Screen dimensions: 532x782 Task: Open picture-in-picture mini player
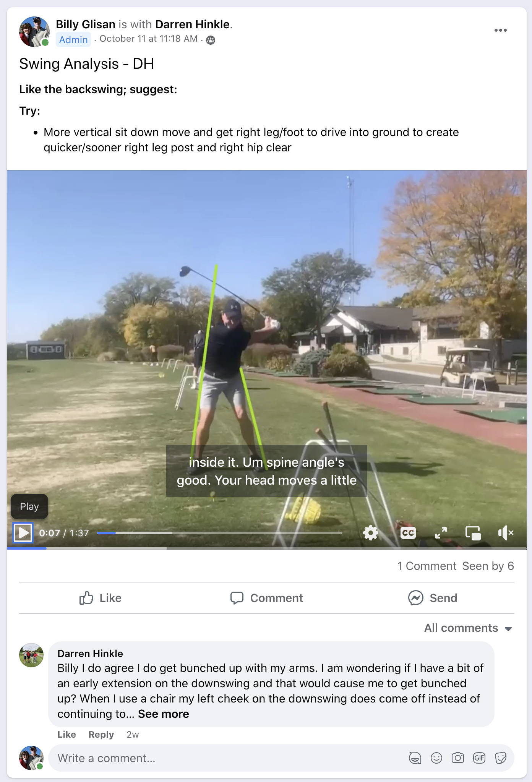pyautogui.click(x=473, y=532)
